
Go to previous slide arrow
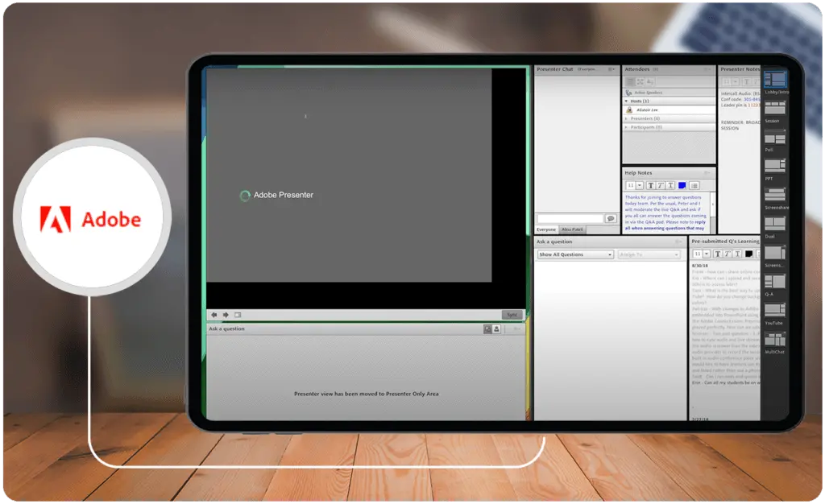214,315
